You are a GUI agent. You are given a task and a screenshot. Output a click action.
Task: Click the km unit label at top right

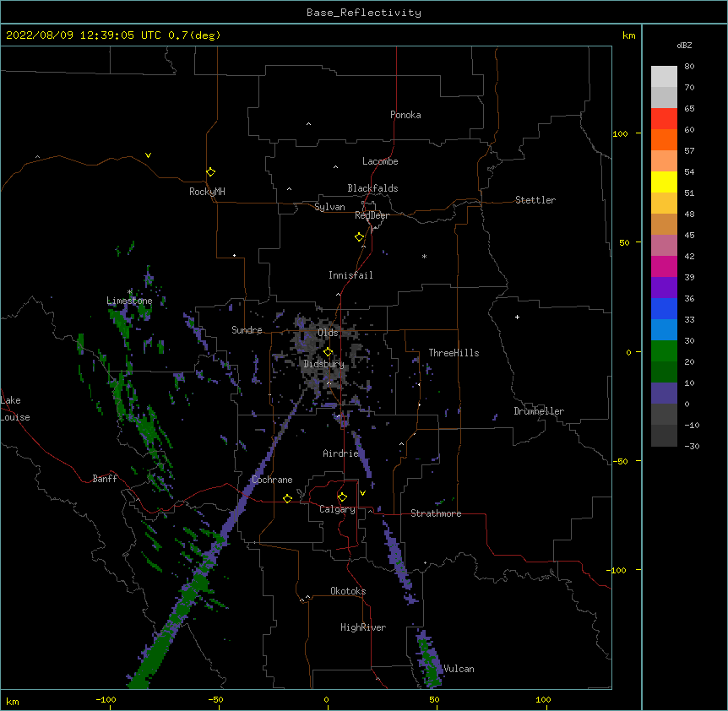point(628,35)
